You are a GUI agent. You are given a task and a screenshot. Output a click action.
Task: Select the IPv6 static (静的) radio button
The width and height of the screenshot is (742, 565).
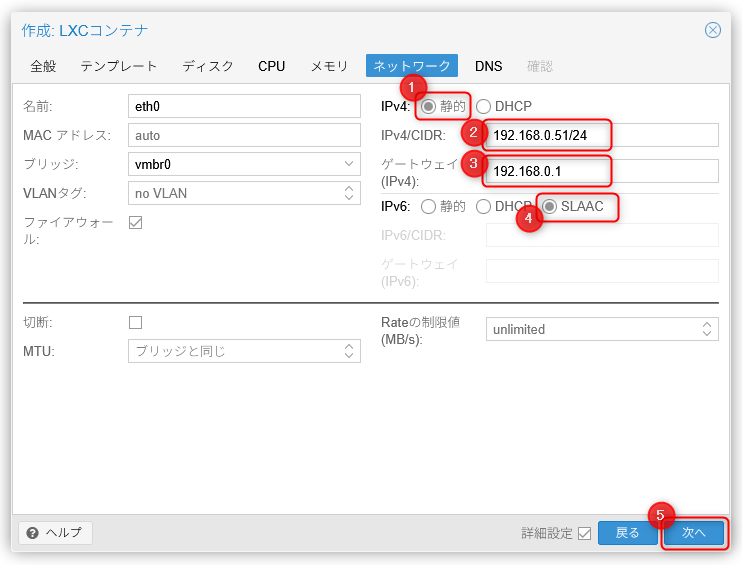[x=429, y=206]
